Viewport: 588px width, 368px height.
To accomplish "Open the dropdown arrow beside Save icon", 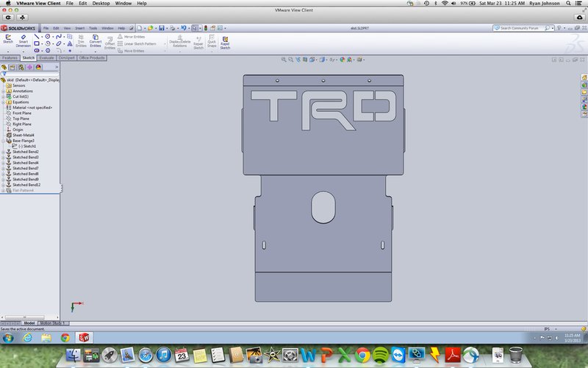I will point(167,29).
